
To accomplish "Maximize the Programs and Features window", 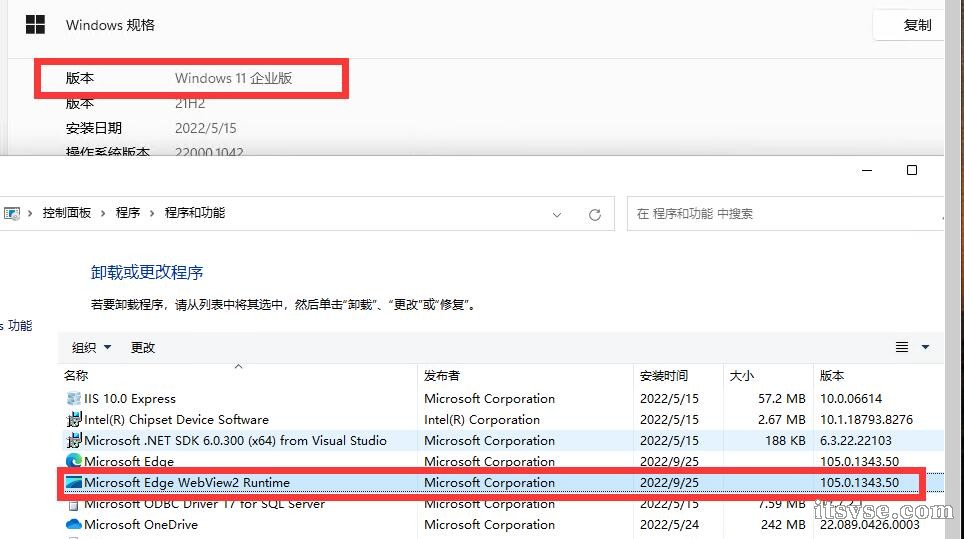I will 912,170.
